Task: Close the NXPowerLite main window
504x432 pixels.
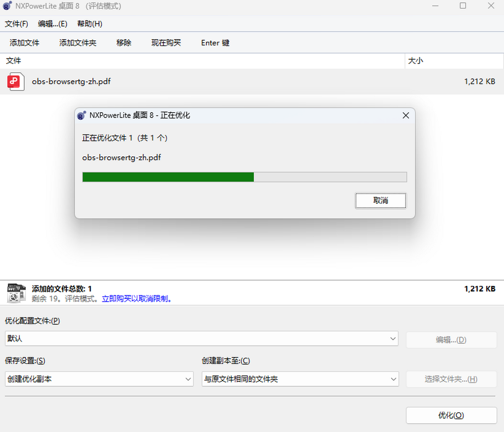Action: click(x=491, y=6)
